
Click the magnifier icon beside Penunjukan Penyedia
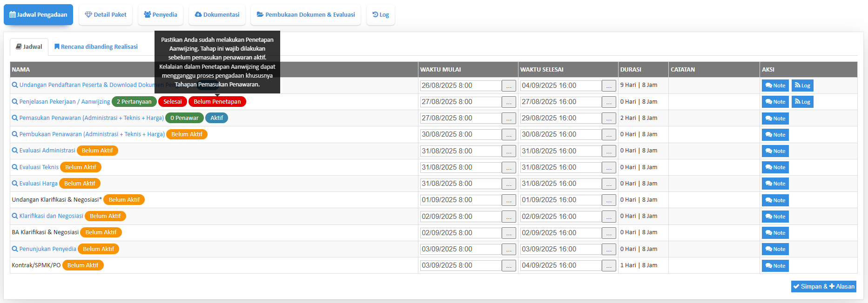15,249
